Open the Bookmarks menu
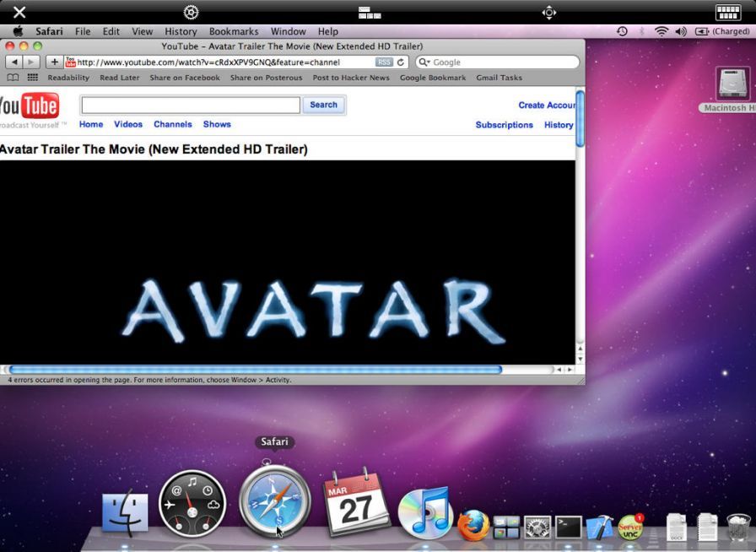Viewport: 756px width, 552px height. pos(234,31)
